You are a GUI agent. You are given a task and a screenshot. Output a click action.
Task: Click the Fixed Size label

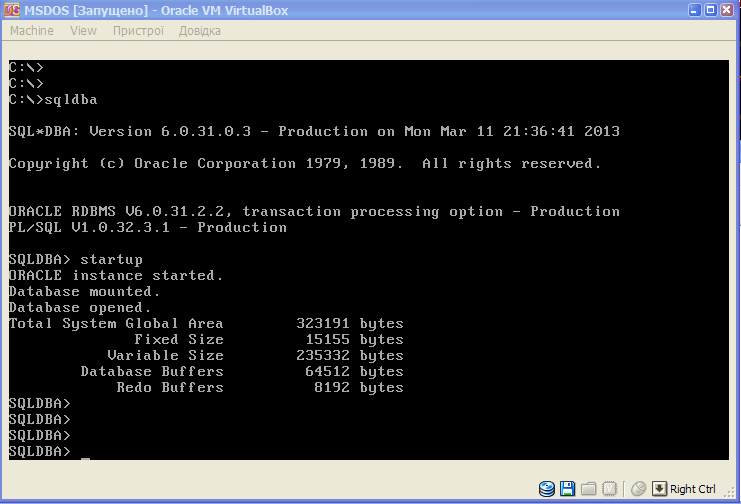(179, 339)
